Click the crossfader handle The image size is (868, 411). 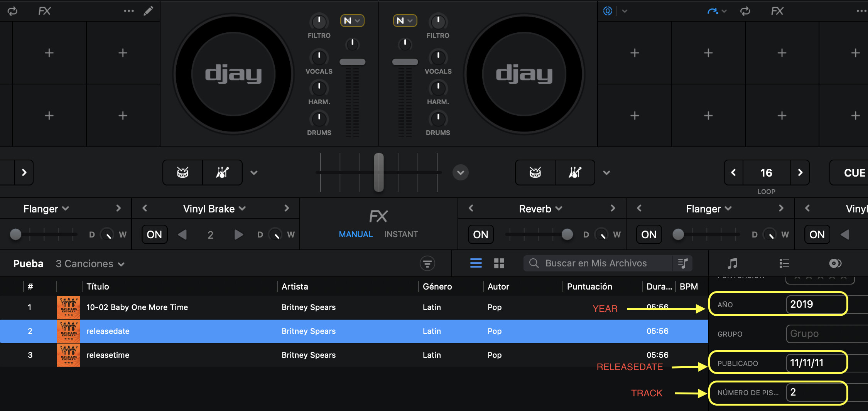[x=379, y=172]
